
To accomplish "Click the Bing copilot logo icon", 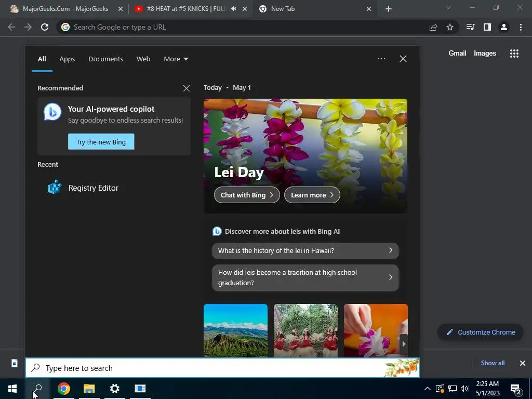I will [52, 112].
